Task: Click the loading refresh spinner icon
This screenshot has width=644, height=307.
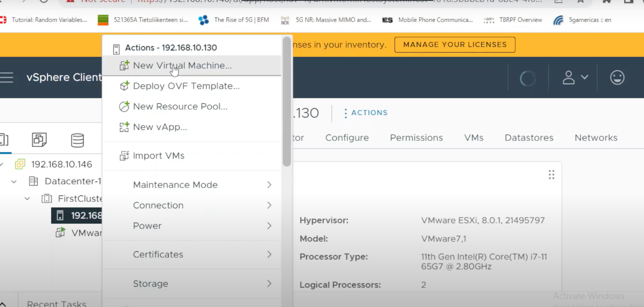Action: pos(527,78)
